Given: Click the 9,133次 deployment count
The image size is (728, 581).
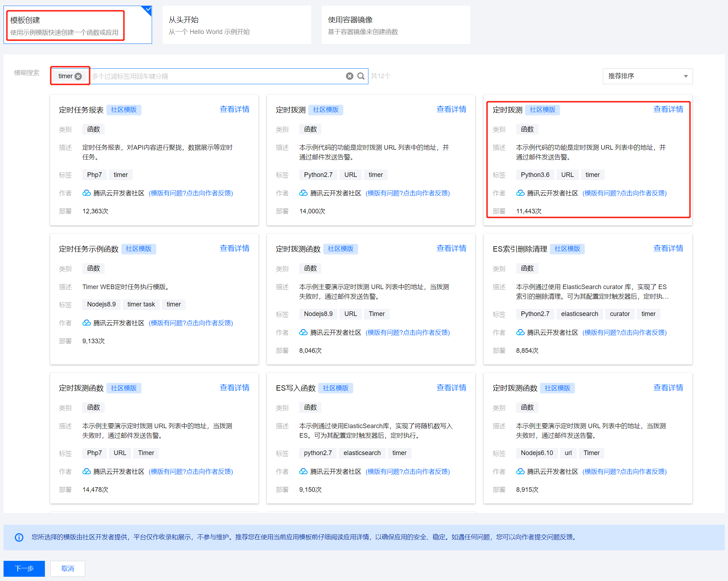Looking at the screenshot, I should coord(94,341).
